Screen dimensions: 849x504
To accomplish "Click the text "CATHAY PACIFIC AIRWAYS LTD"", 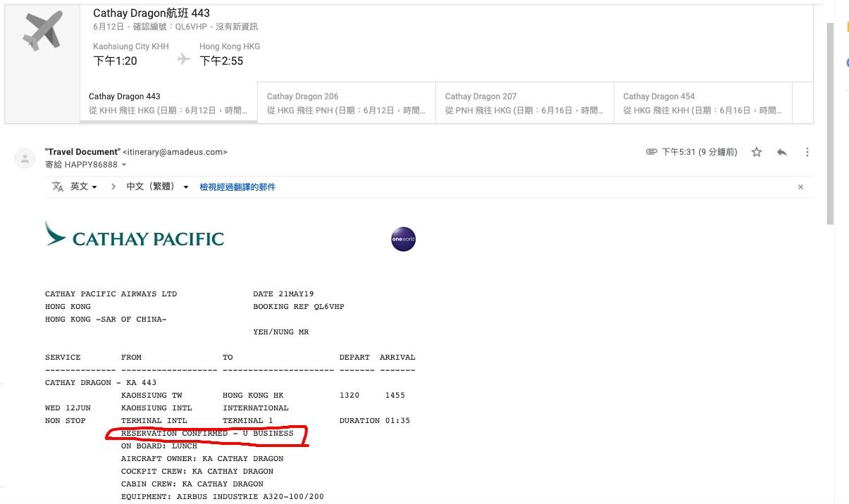I will (x=111, y=294).
